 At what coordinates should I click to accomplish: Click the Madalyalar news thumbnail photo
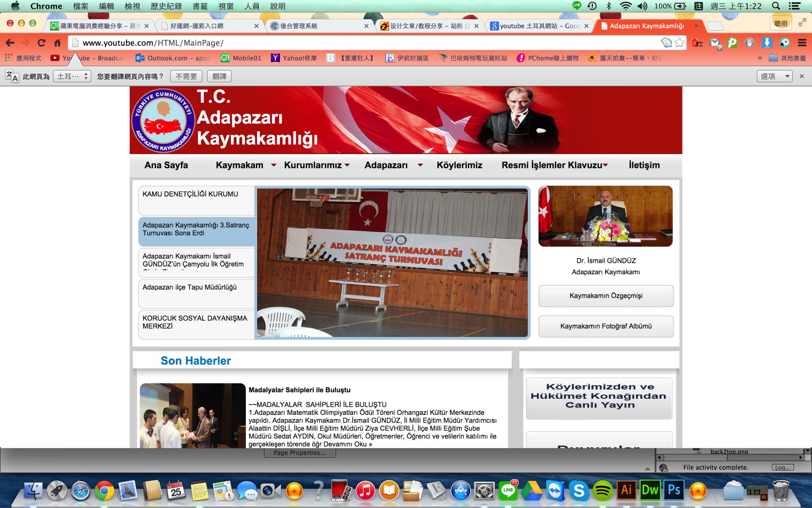pos(192,415)
